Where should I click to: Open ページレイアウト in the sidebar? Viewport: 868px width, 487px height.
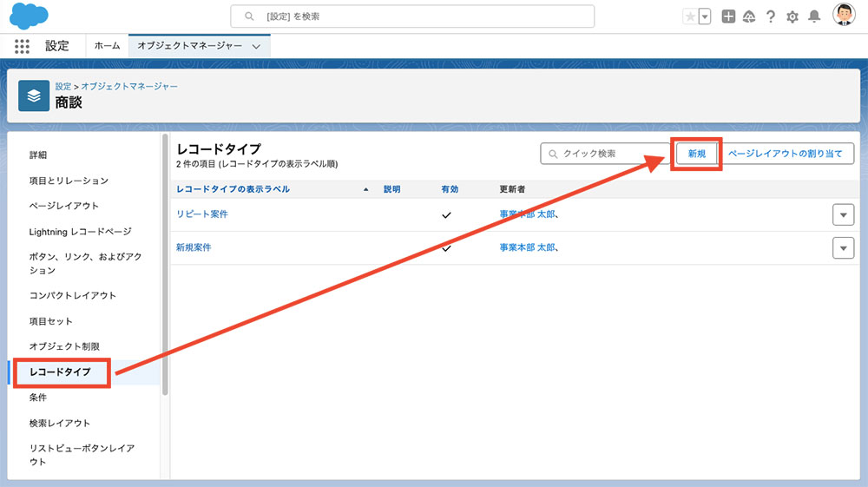tap(64, 206)
